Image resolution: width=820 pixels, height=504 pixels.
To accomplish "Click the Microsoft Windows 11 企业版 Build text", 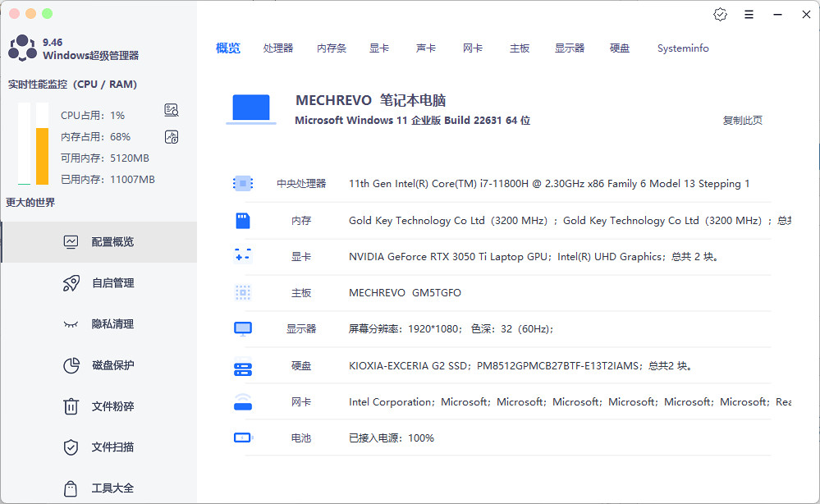I will pos(413,120).
